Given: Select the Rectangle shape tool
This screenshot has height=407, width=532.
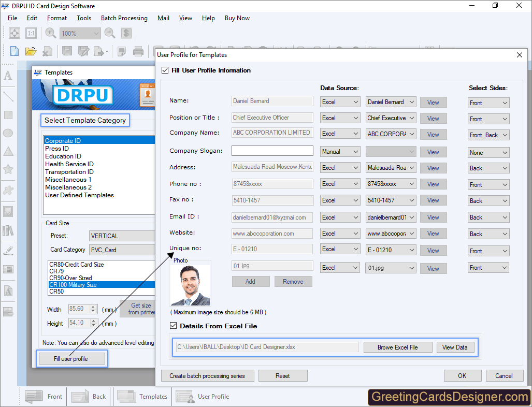Looking at the screenshot, I should tap(7, 115).
